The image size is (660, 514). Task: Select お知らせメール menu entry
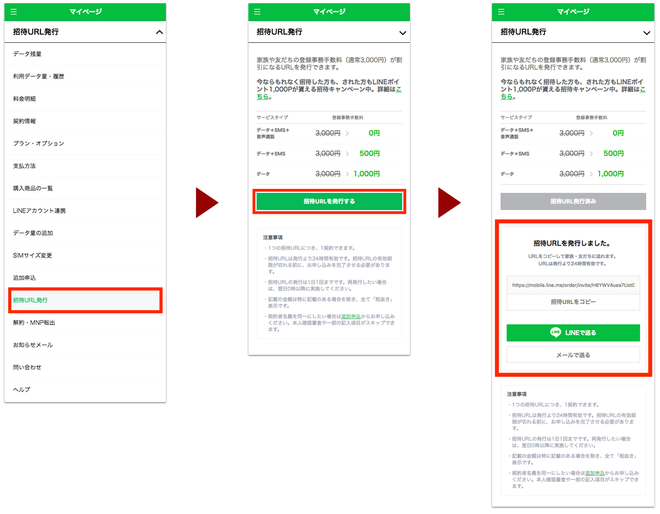pyautogui.click(x=85, y=345)
